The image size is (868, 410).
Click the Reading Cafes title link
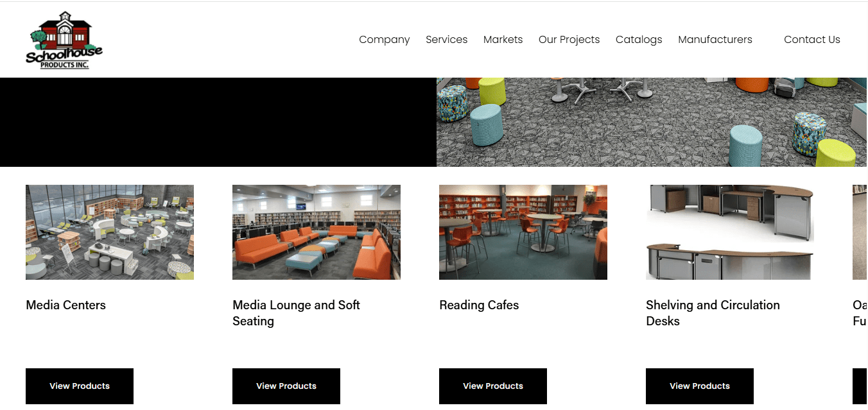coord(479,305)
